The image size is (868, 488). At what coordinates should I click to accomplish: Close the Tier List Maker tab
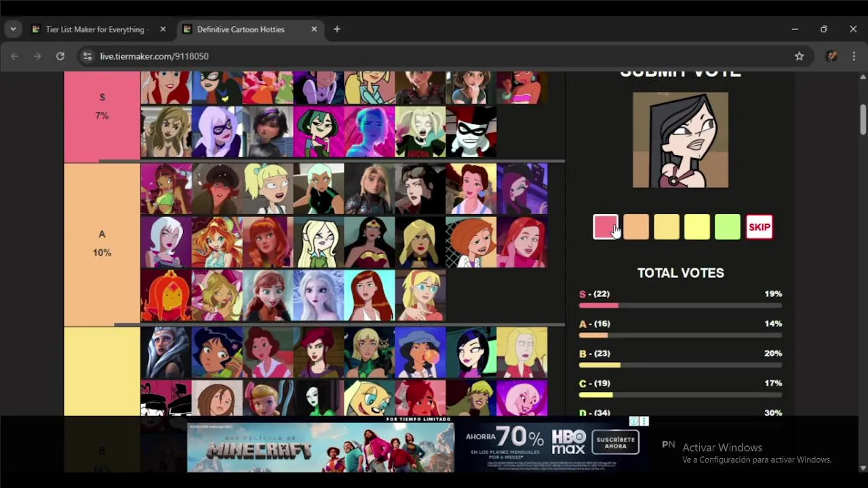pos(163,29)
